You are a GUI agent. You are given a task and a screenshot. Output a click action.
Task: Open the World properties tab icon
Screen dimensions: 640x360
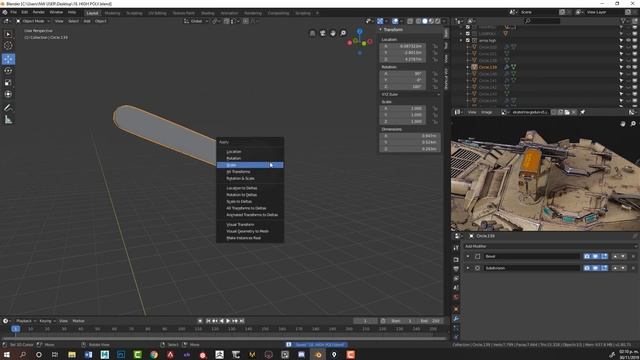(456, 297)
